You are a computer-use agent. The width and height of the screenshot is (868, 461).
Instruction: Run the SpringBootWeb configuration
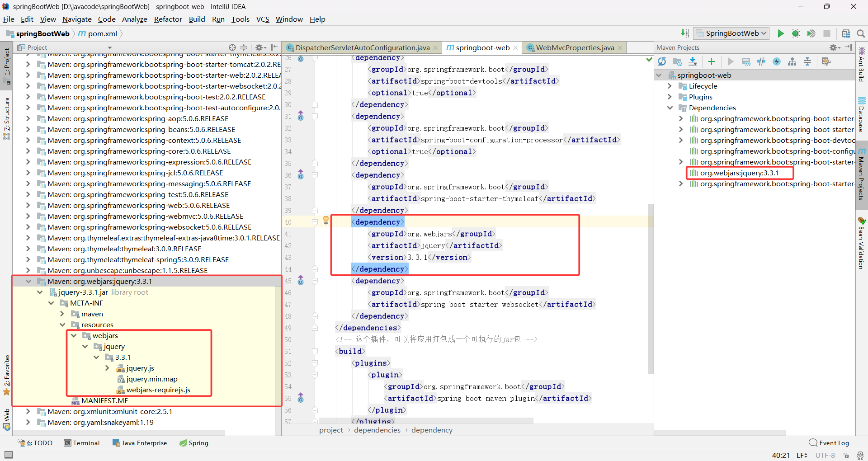tap(780, 33)
